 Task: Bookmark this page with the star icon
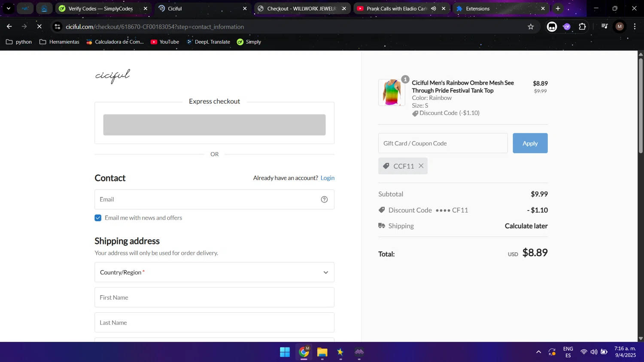(x=531, y=27)
